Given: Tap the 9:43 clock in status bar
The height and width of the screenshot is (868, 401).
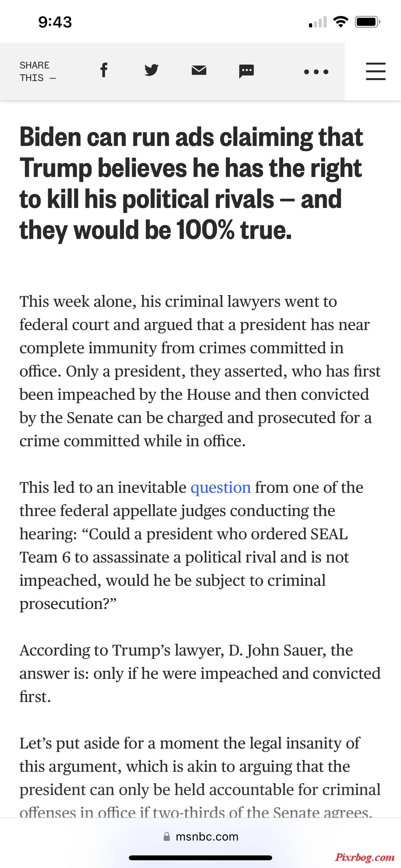Looking at the screenshot, I should pyautogui.click(x=55, y=22).
